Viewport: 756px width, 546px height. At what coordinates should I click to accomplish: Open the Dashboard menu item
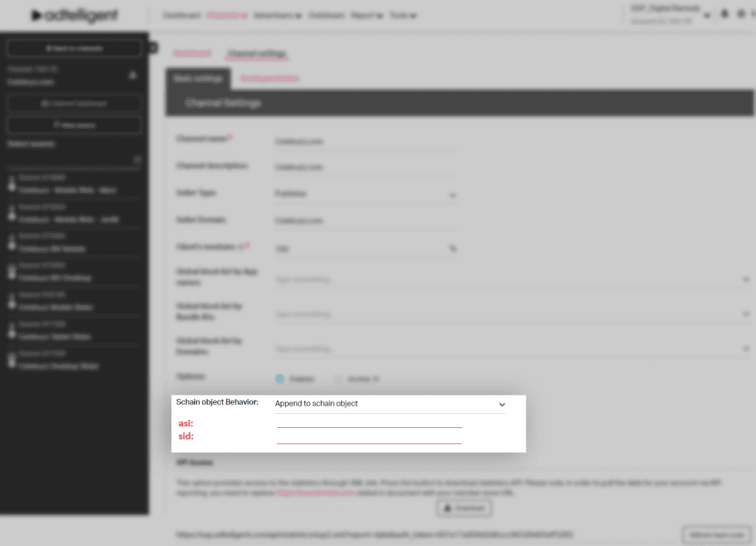coord(182,15)
